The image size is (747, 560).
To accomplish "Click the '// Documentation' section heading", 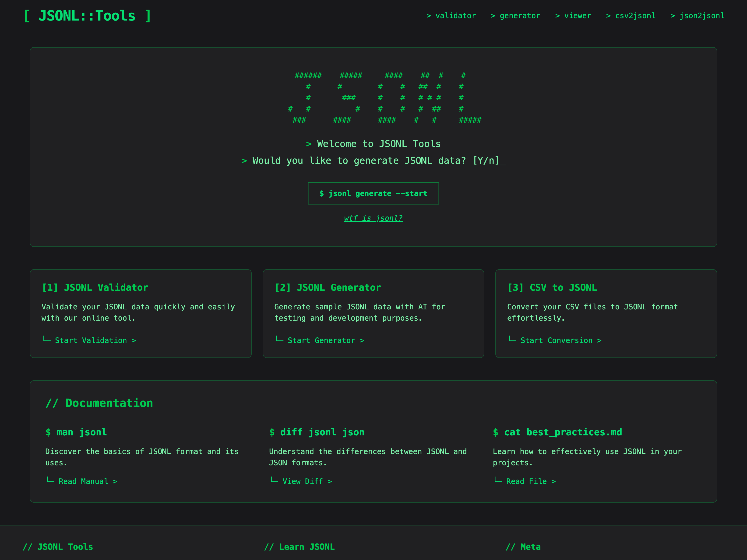I will [99, 403].
